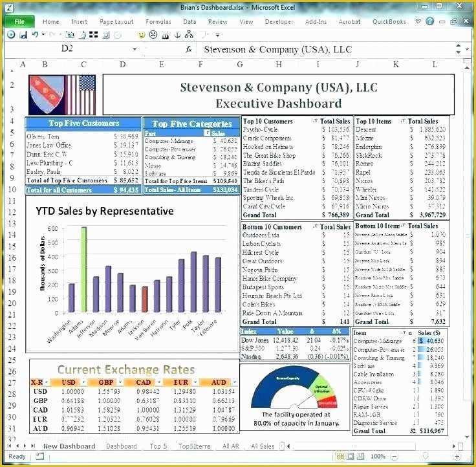Viewport: 476px width, 467px height.
Task: Open the Developer ribbon tab
Action: click(x=279, y=21)
